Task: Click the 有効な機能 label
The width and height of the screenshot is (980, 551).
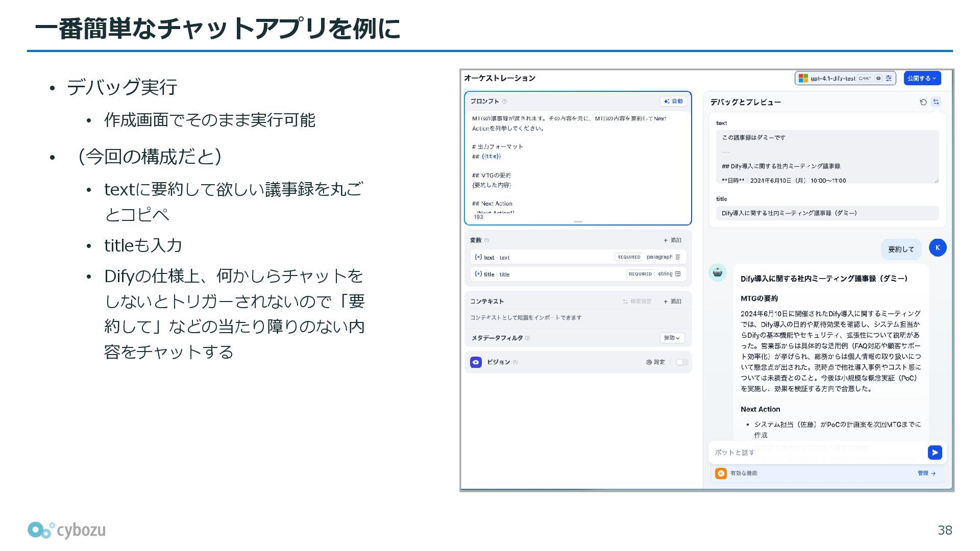Action: (x=744, y=473)
